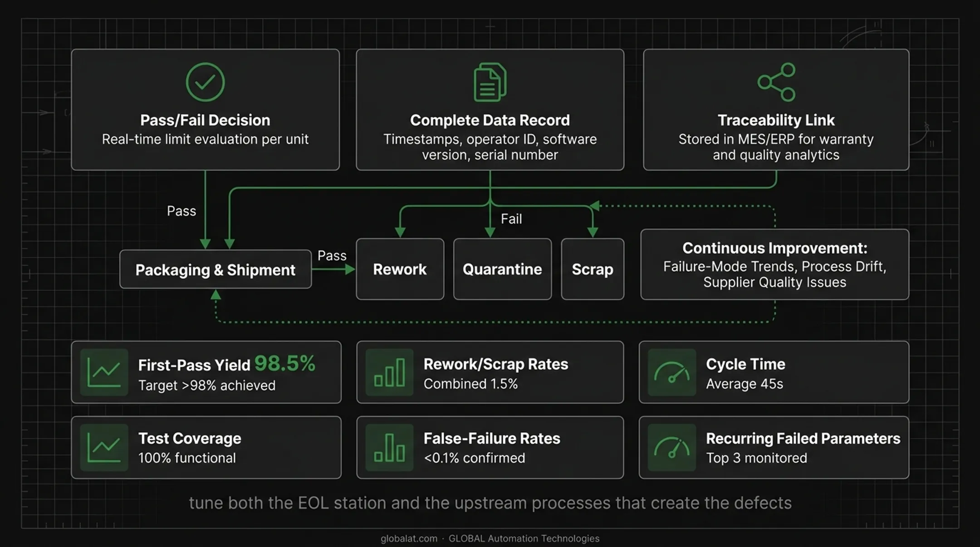Screen dimensions: 980x547
Task: Click the Test Coverage title
Action: point(190,439)
